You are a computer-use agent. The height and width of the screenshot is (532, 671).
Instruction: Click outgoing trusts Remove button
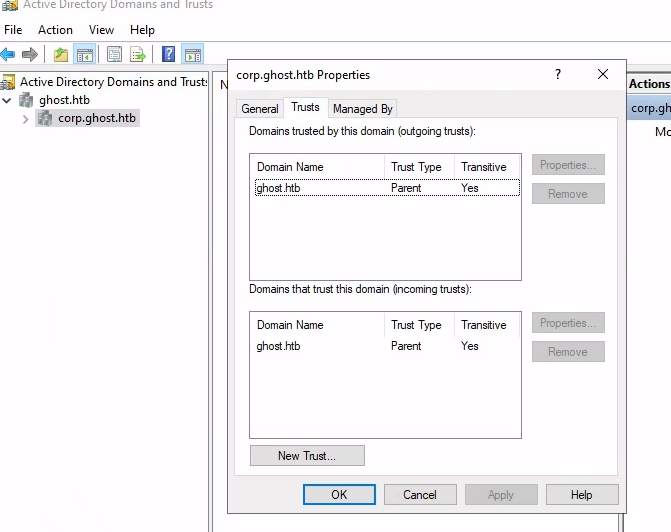pos(568,194)
